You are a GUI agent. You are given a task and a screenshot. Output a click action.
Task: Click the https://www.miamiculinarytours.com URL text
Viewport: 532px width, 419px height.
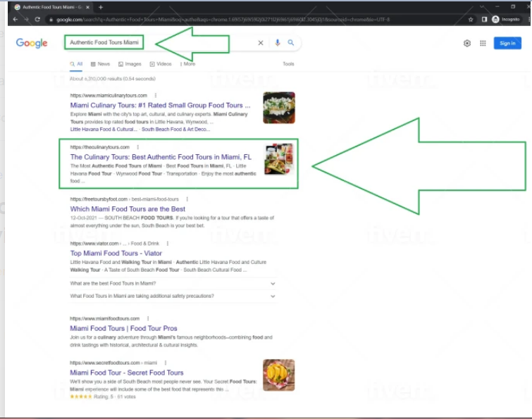pyautogui.click(x=109, y=96)
